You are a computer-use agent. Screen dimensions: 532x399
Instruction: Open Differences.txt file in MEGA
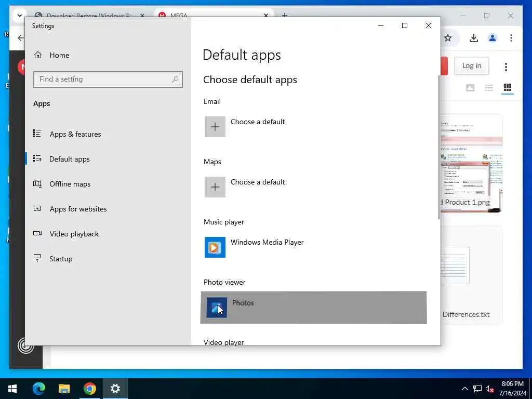click(x=471, y=275)
